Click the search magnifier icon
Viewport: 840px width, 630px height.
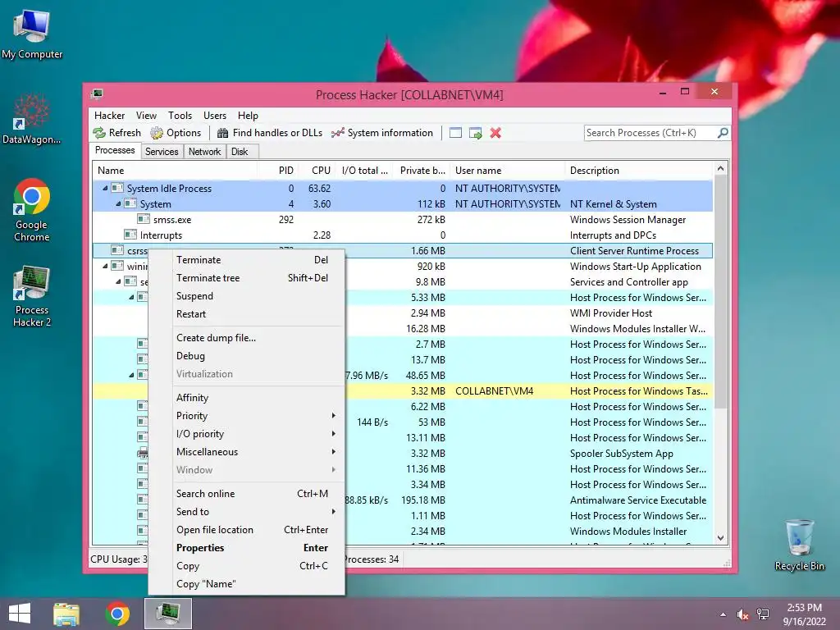pyautogui.click(x=723, y=132)
